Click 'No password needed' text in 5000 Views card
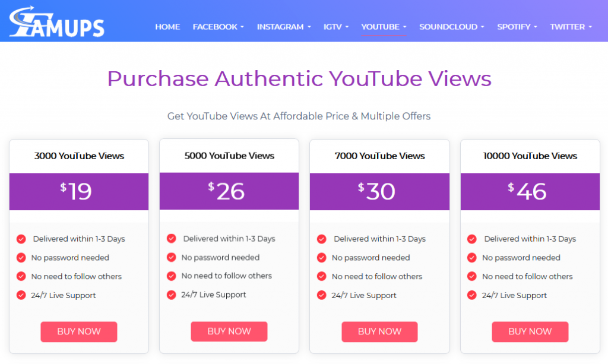The image size is (608, 364). click(221, 257)
